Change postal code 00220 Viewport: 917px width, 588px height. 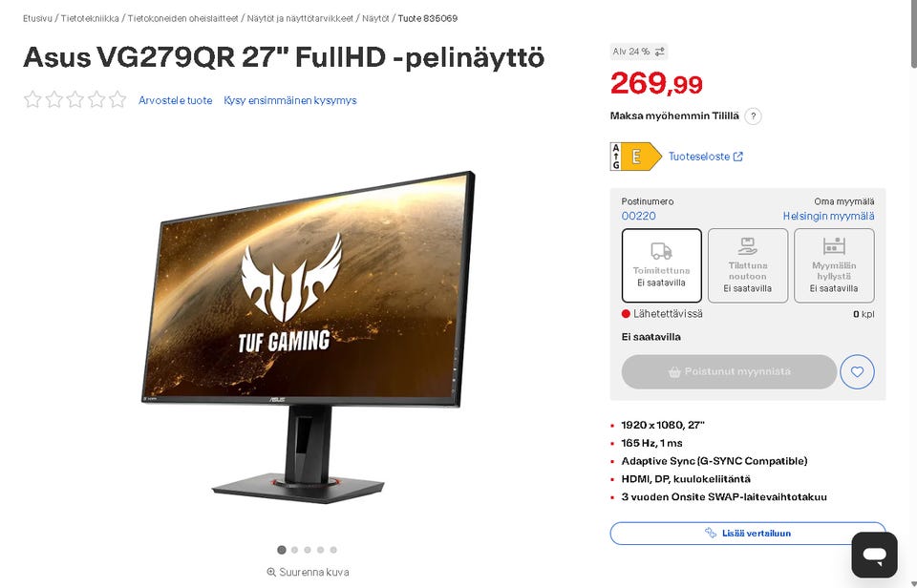click(638, 216)
